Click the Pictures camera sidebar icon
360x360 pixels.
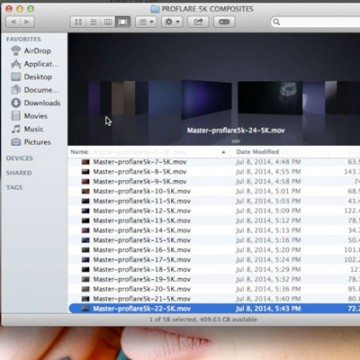(16, 142)
